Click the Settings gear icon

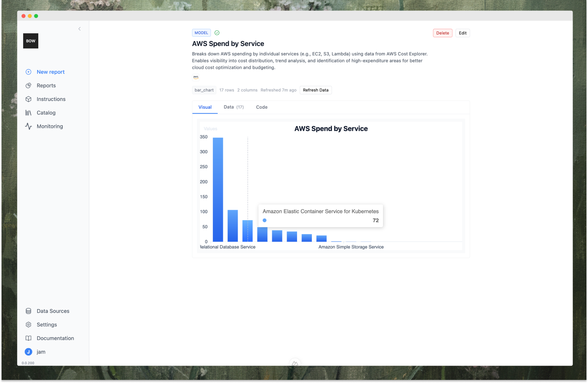(x=28, y=325)
